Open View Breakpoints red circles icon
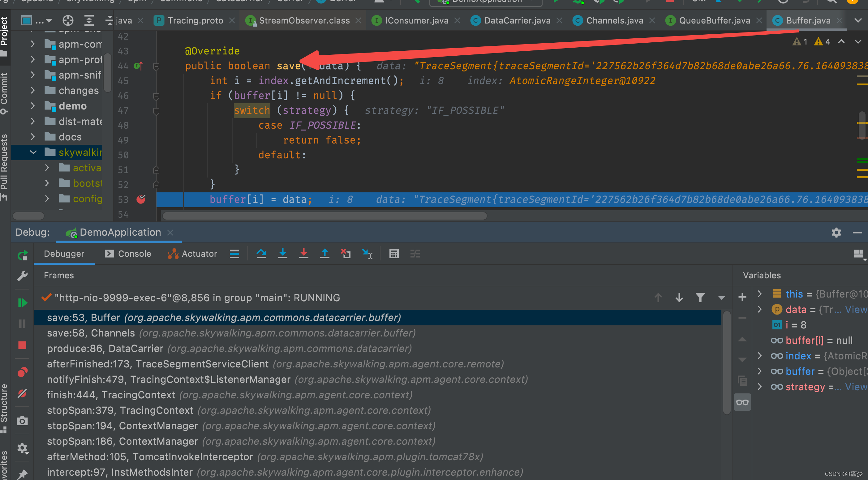 click(x=23, y=372)
